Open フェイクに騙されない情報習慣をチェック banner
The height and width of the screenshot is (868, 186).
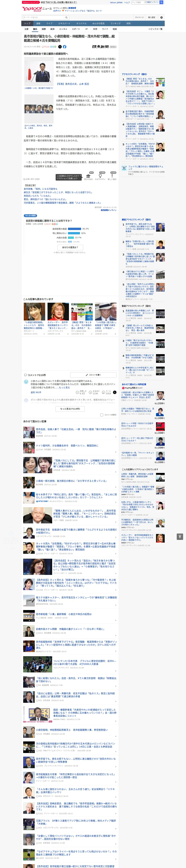click(143, 170)
